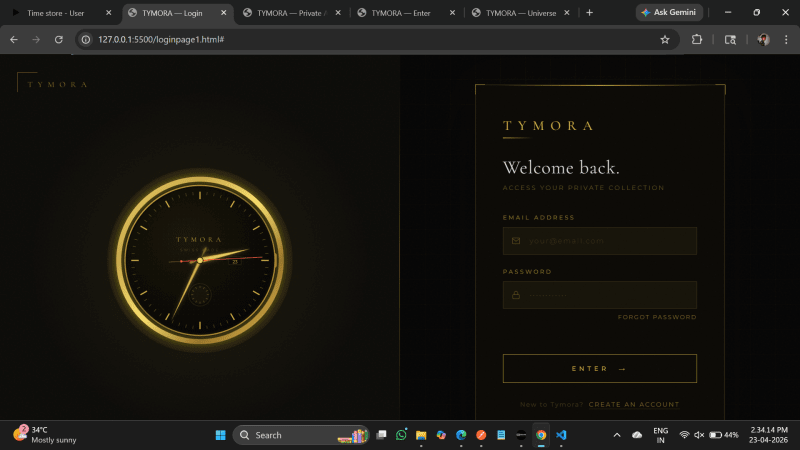Open Microsoft Edge from the taskbar
The height and width of the screenshot is (450, 800).
[461, 435]
